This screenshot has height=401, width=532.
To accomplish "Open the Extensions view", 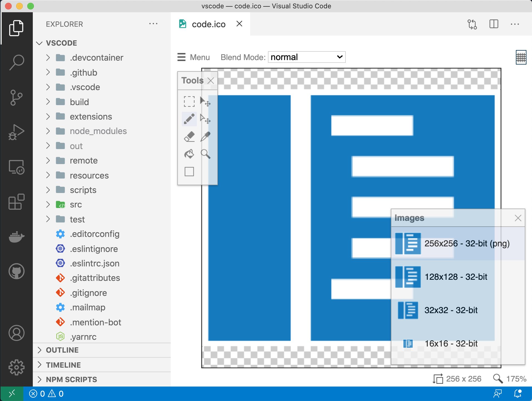I will coord(16,202).
